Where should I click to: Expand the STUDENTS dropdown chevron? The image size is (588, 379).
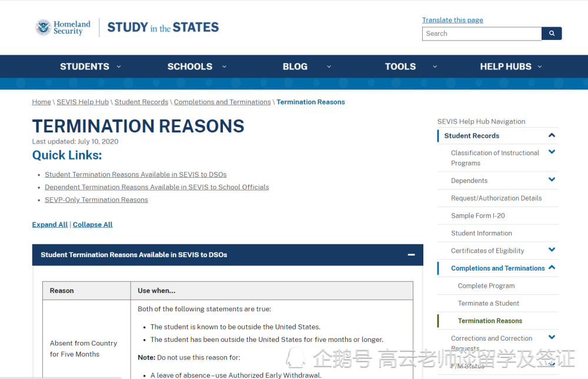coord(119,67)
